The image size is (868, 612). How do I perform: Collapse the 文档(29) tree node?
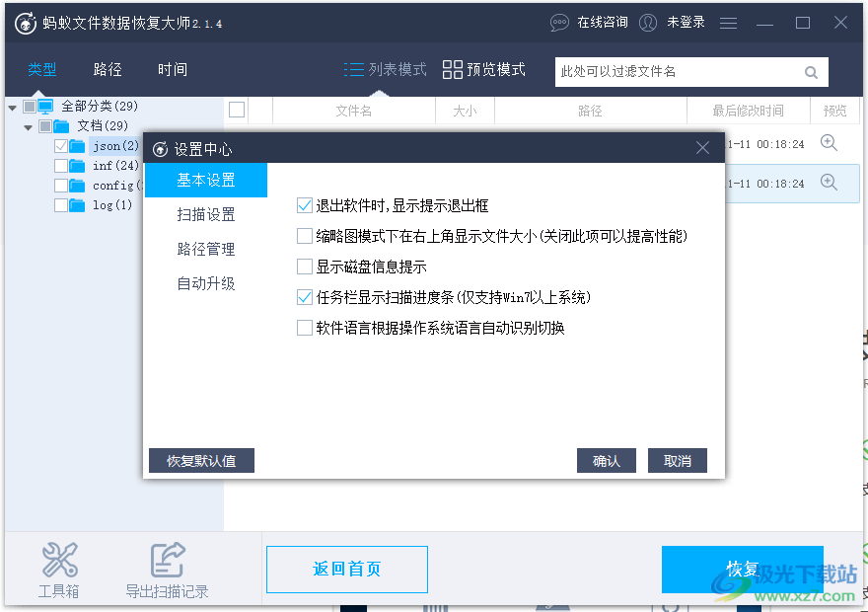pyautogui.click(x=27, y=125)
